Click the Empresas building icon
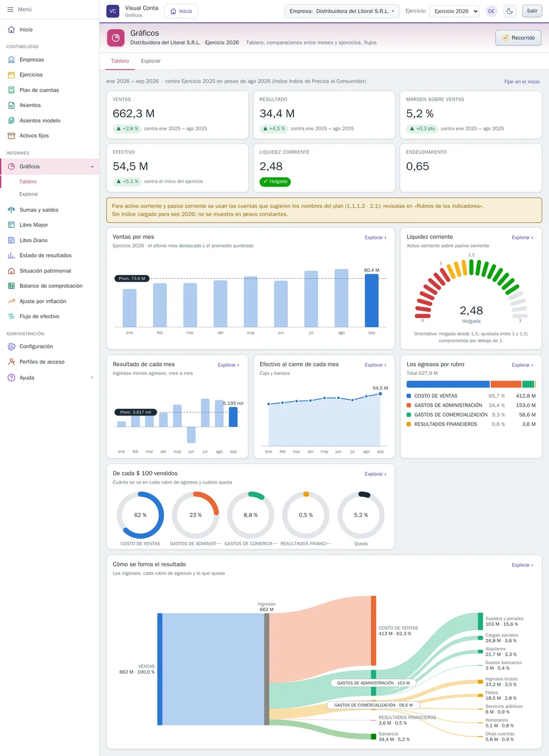Screen dimensions: 549x756 (x=11, y=60)
